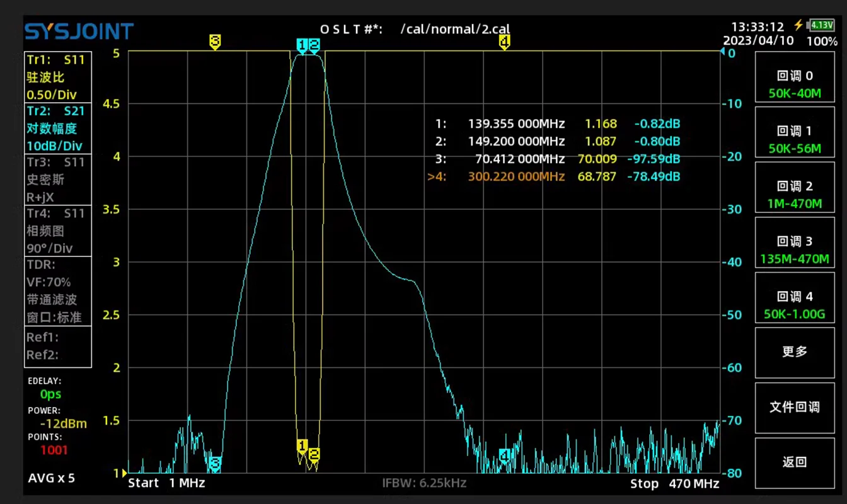Toggle Tr2 S21 trace panel
This screenshot has width=847, height=504.
[57, 129]
